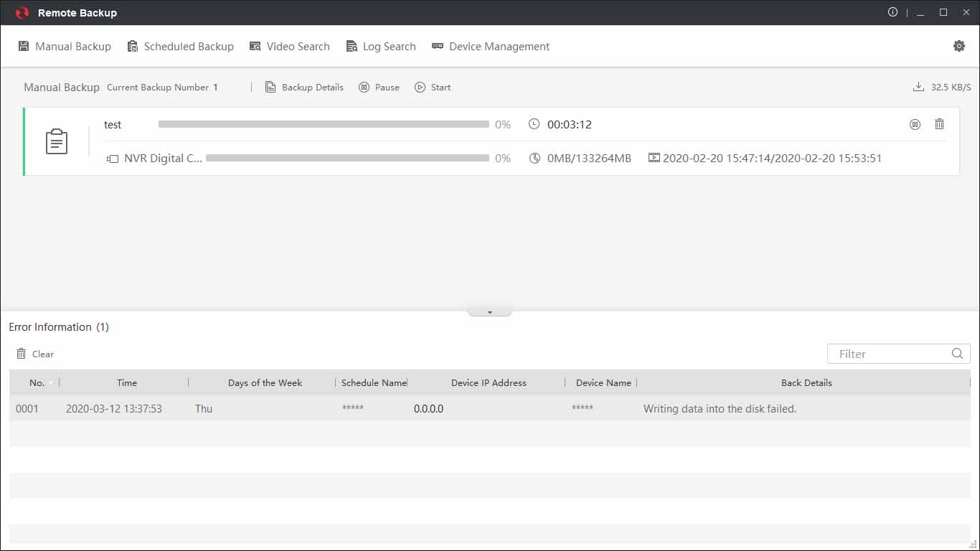Collapse the error information panel
This screenshot has height=551, width=980.
pyautogui.click(x=489, y=312)
